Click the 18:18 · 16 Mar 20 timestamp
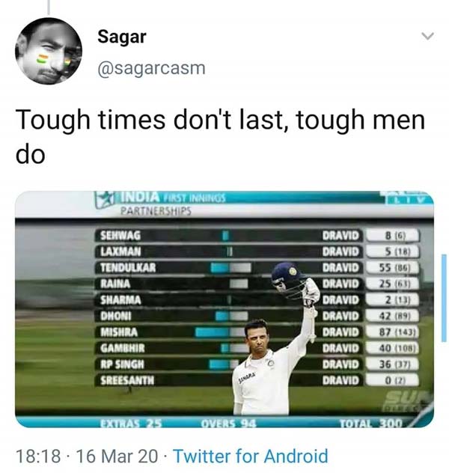 [87, 456]
